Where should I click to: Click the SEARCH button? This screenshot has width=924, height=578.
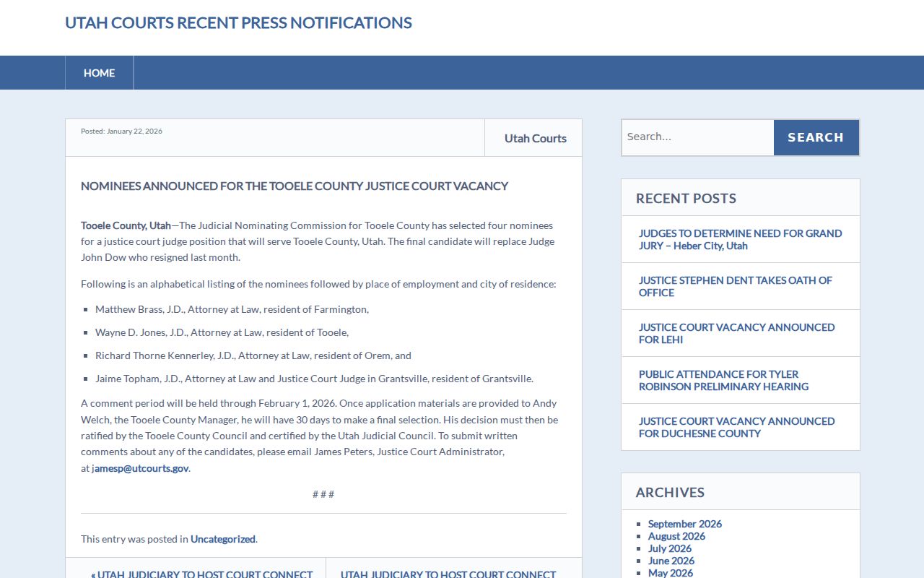(816, 137)
